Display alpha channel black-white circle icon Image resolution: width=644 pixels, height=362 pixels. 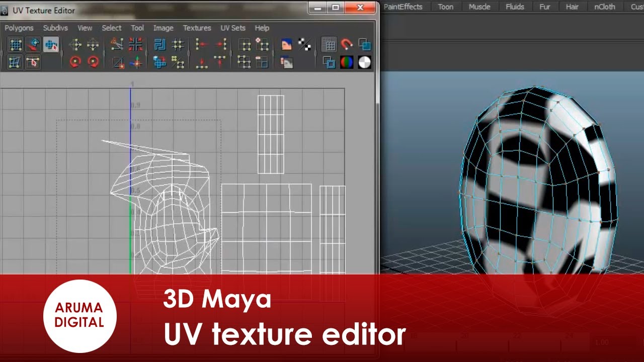point(364,62)
